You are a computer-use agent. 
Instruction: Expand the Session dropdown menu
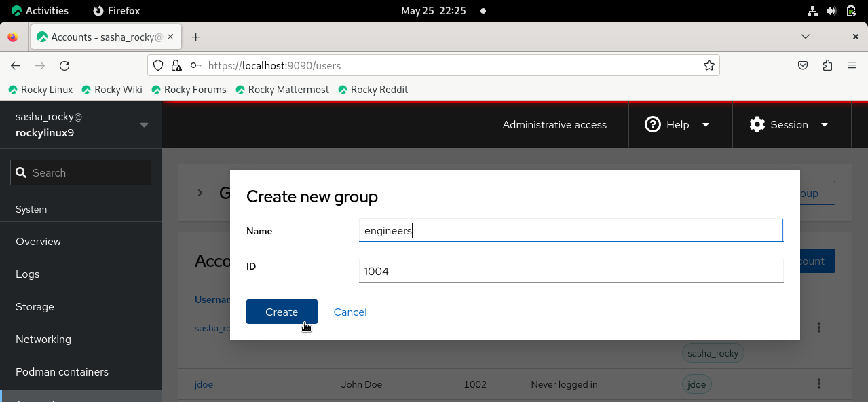click(789, 125)
